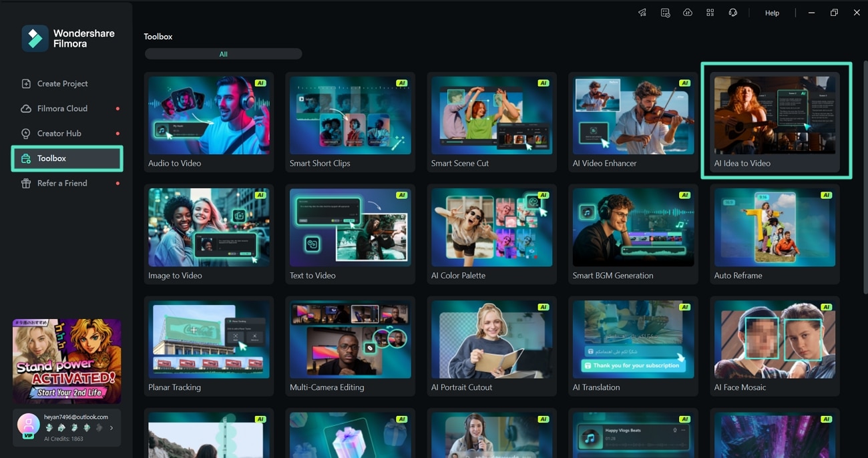
Task: Open the Audio to Video tool
Action: (x=208, y=122)
